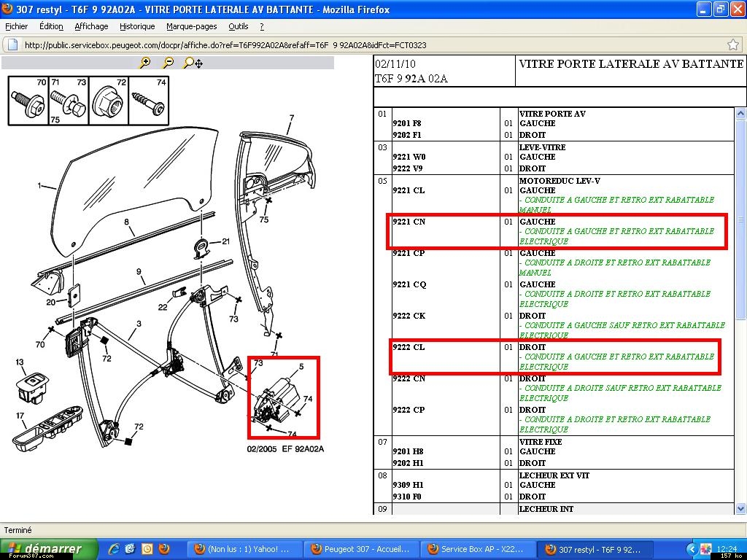
Task: Switch to Peugeot 307 - Accueil taskbar window
Action: pyautogui.click(x=360, y=549)
